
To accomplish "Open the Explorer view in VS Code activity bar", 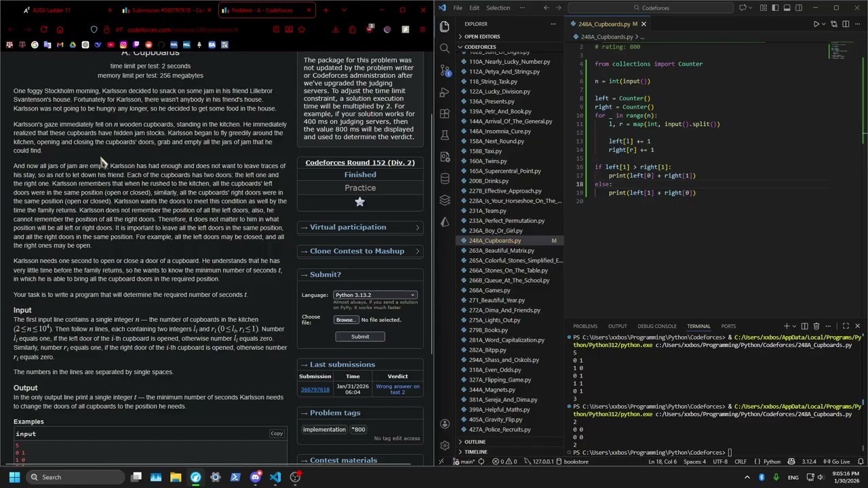I will (x=445, y=26).
